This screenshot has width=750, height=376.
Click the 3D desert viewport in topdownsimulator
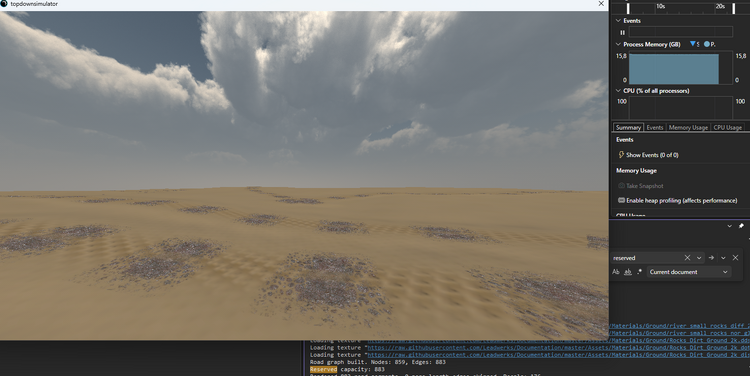304,176
